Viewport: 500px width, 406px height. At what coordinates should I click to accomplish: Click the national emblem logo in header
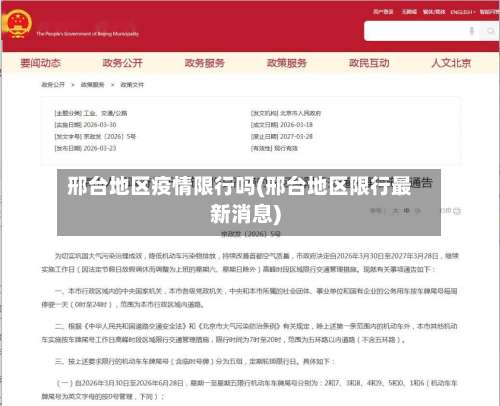[x=17, y=23]
